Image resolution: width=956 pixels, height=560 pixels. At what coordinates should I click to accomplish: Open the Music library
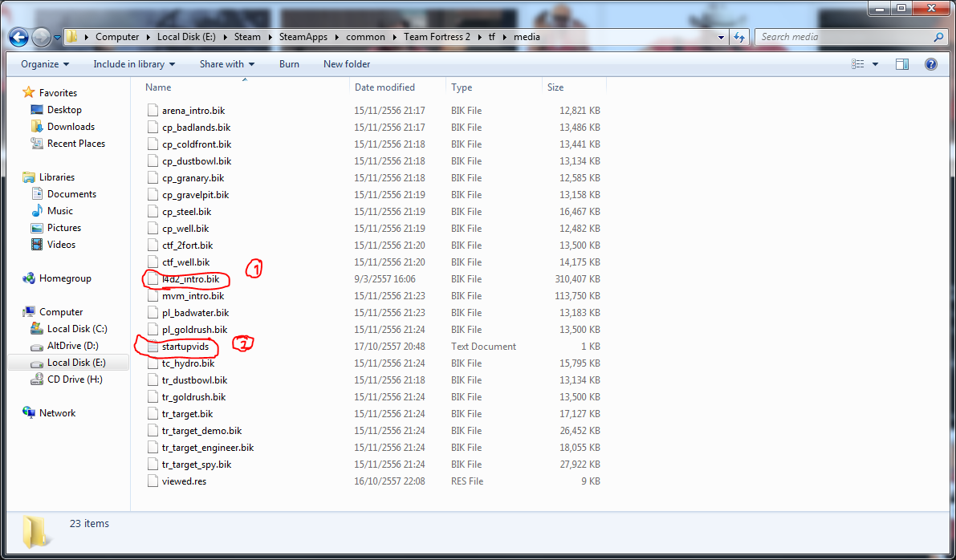coord(59,211)
